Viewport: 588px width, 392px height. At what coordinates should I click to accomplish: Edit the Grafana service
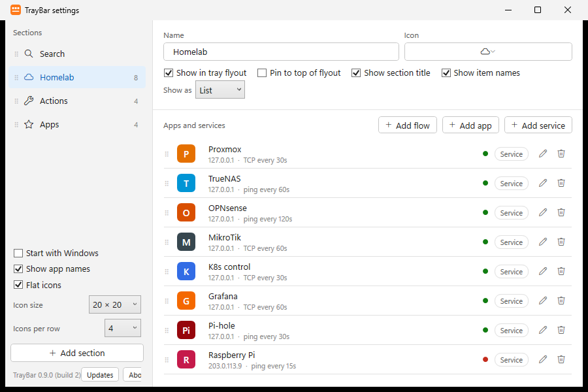coord(543,301)
